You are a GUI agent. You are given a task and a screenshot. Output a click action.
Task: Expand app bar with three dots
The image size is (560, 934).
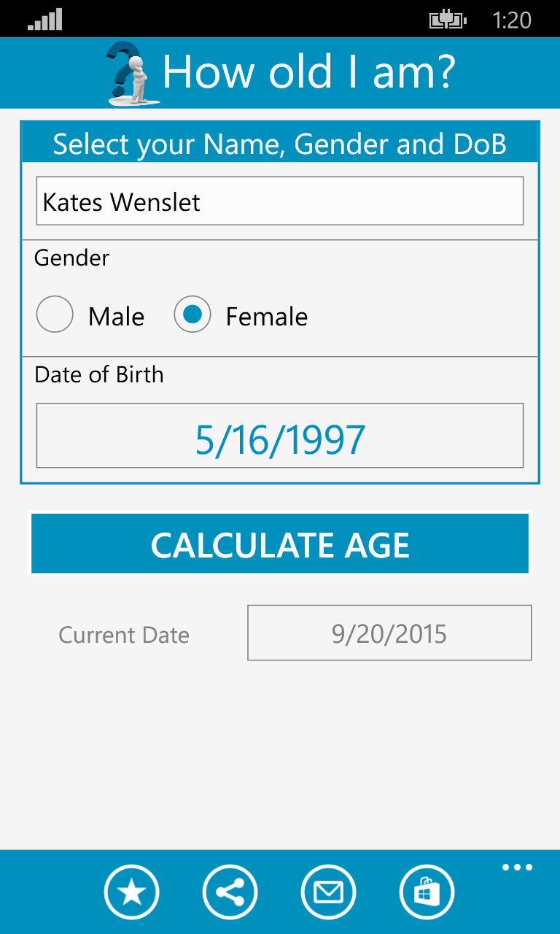517,868
